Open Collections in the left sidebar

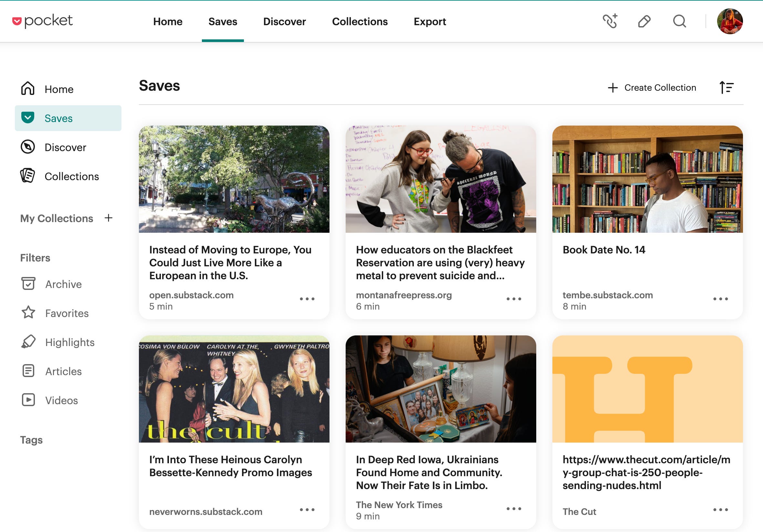click(x=71, y=176)
